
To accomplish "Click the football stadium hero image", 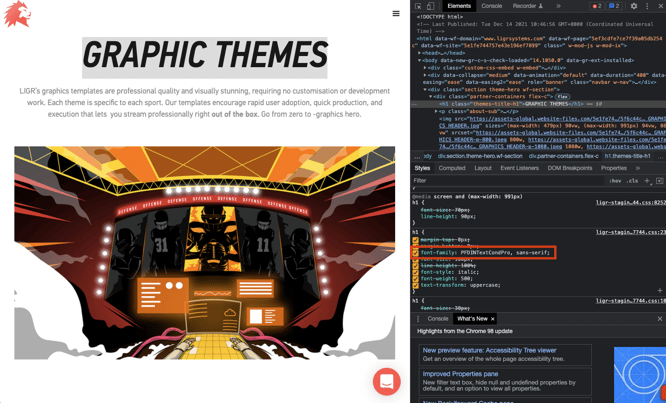I will pos(205,253).
